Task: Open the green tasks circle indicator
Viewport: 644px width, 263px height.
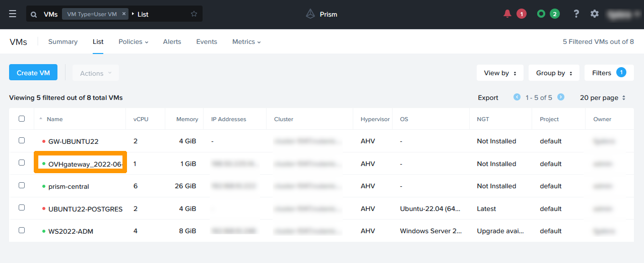Action: 541,14
